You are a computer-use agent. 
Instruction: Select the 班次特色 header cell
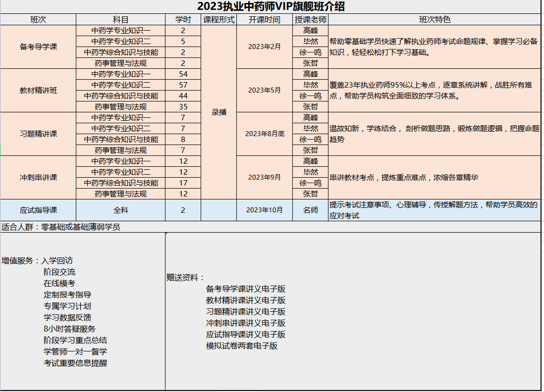[x=435, y=20]
